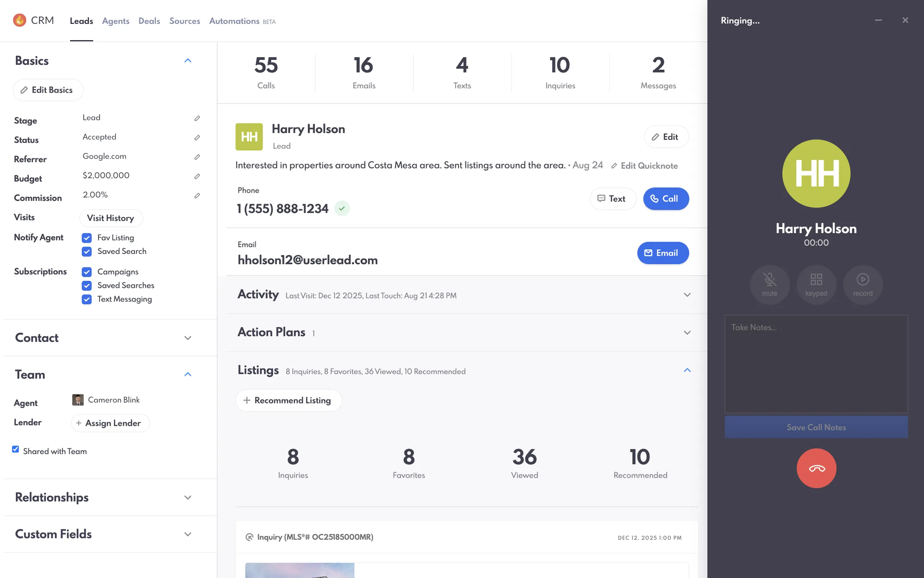Image resolution: width=924 pixels, height=578 pixels.
Task: Expand the Relationships section
Action: pos(187,497)
